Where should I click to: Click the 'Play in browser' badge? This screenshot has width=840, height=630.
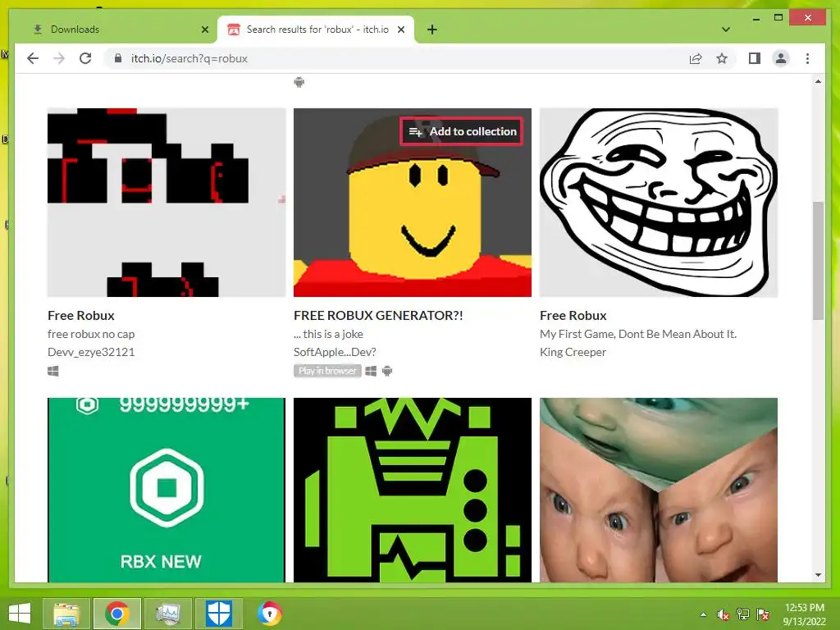coord(327,371)
